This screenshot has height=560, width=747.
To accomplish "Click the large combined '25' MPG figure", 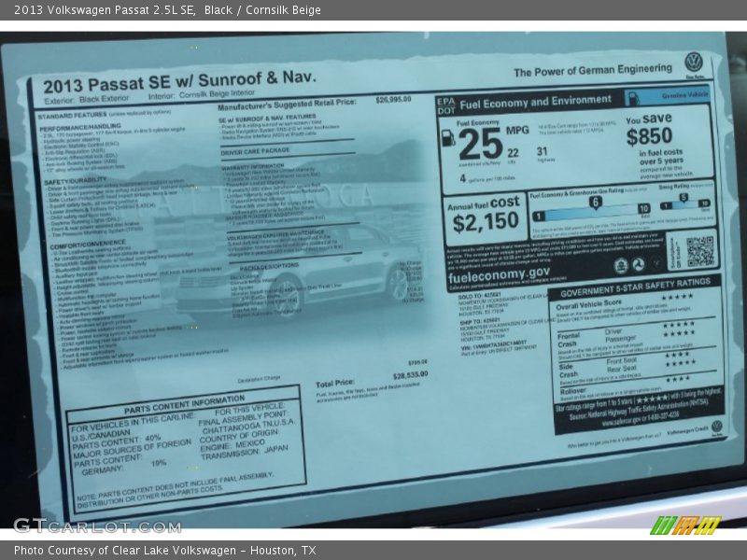I will [480, 145].
